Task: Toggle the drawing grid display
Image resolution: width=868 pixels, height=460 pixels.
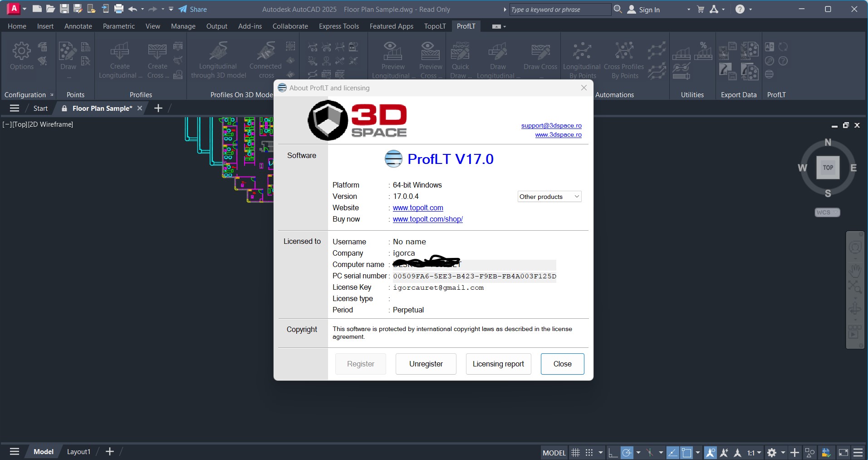Action: (x=576, y=452)
